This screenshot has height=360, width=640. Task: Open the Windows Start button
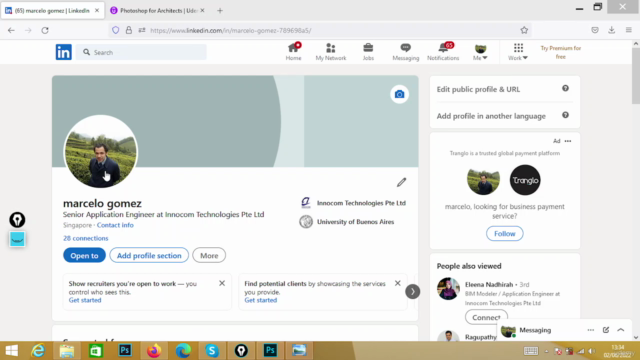pyautogui.click(x=12, y=351)
